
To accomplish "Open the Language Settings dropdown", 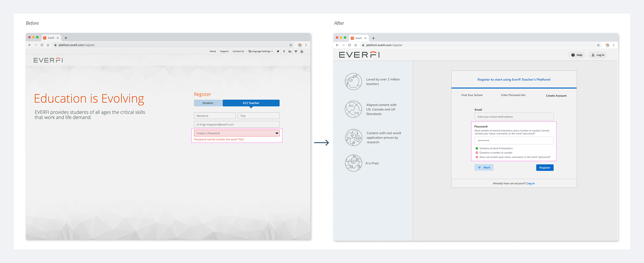I will click(x=261, y=51).
